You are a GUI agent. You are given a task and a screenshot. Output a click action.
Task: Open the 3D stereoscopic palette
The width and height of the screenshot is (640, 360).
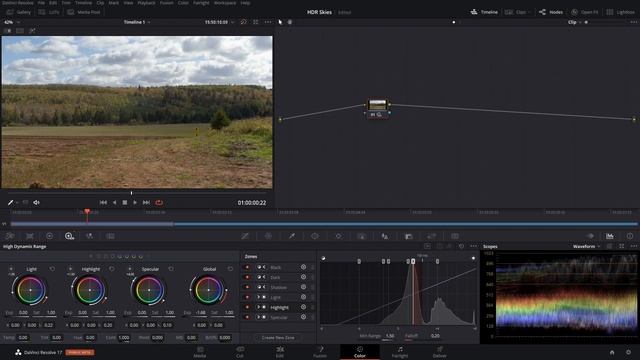point(455,236)
